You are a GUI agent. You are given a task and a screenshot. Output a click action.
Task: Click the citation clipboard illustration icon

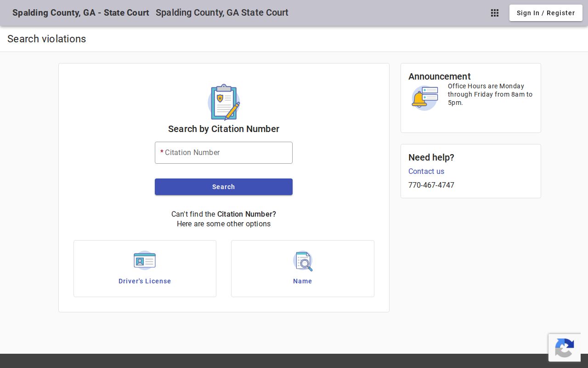(x=224, y=102)
